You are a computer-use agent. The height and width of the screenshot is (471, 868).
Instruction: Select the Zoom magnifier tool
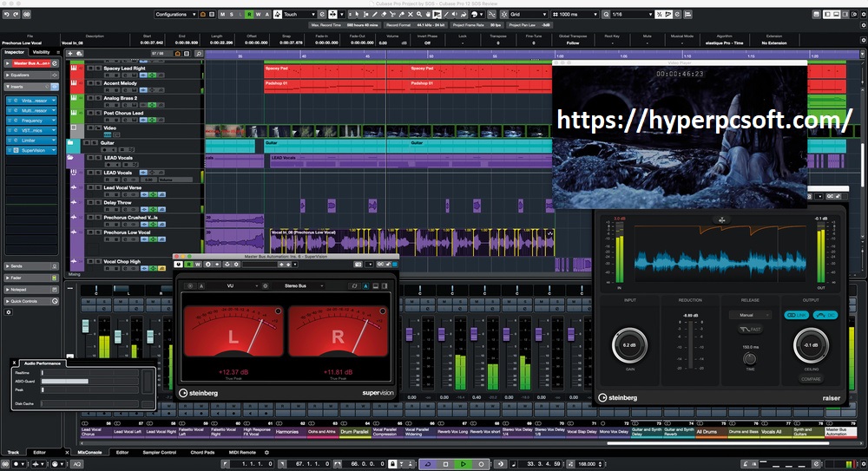[419, 15]
